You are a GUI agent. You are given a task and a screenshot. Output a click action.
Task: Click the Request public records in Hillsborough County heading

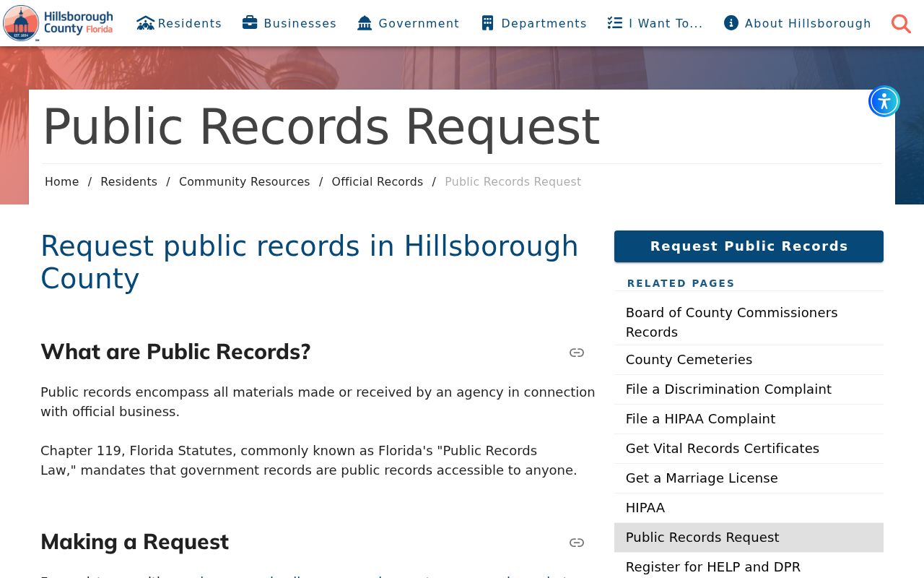coord(310,262)
